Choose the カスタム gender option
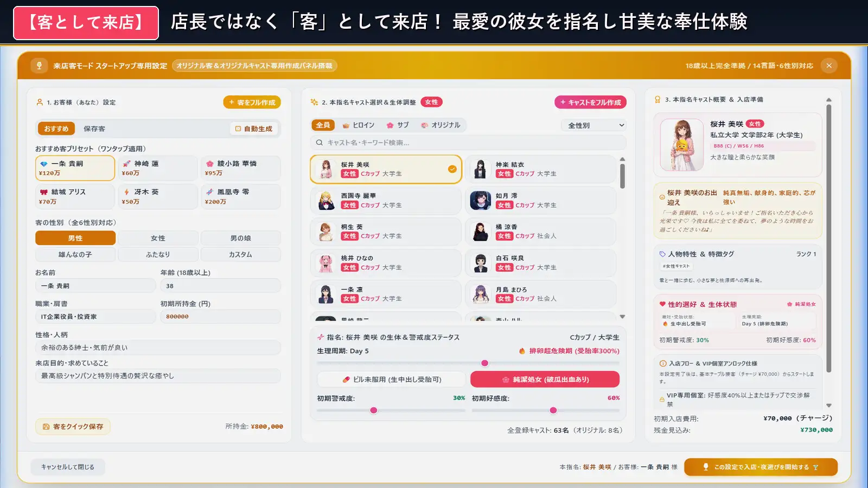868x488 pixels. click(x=240, y=254)
